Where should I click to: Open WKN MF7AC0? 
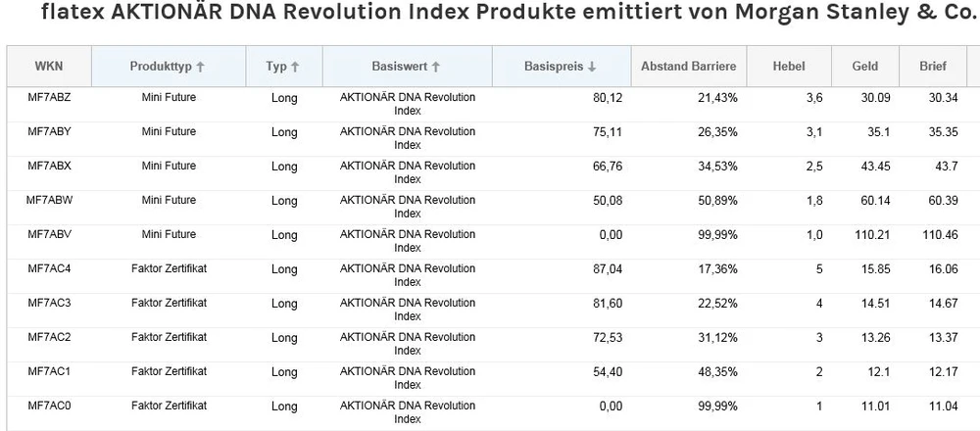click(49, 406)
